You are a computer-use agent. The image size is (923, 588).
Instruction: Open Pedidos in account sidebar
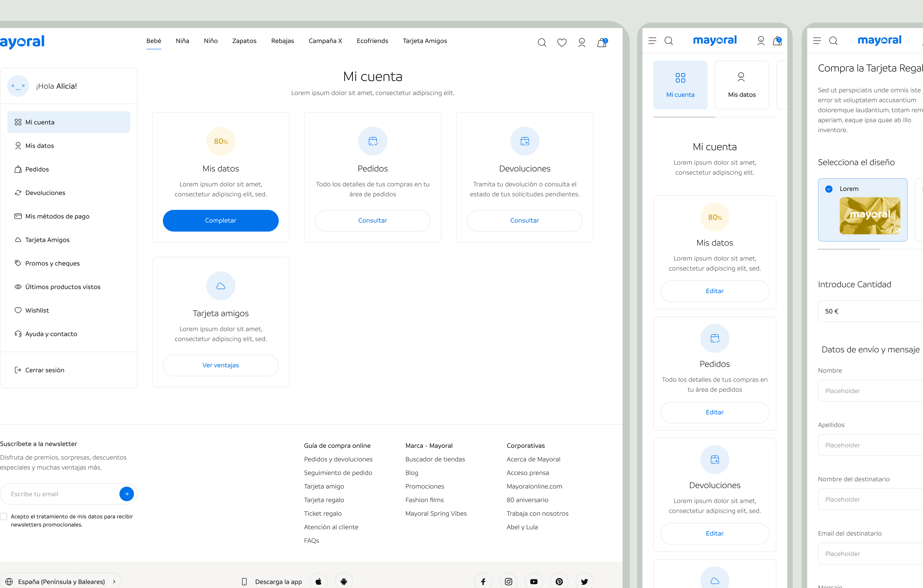click(37, 169)
